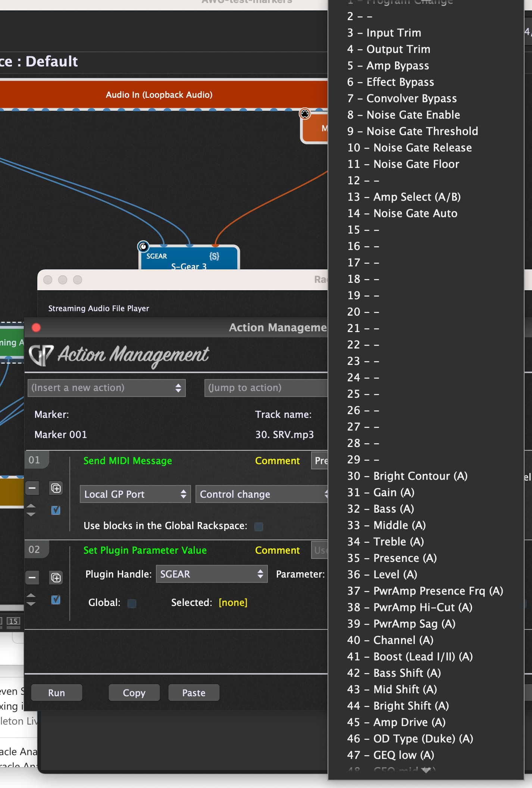Open the Jump to action dropdown

[x=266, y=388]
